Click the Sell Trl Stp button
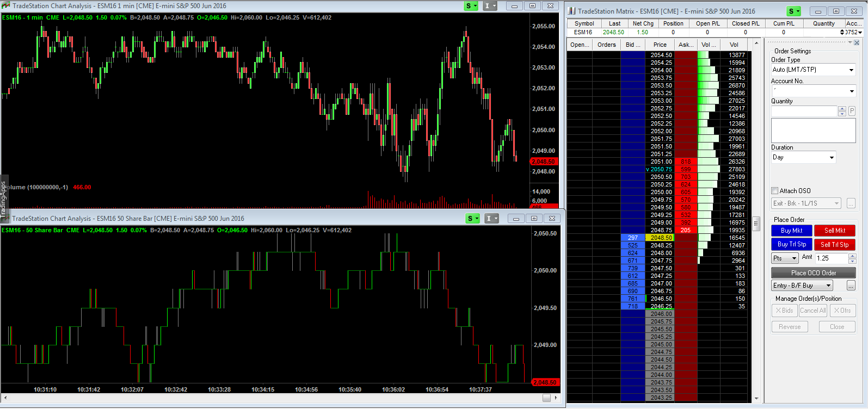 click(835, 245)
